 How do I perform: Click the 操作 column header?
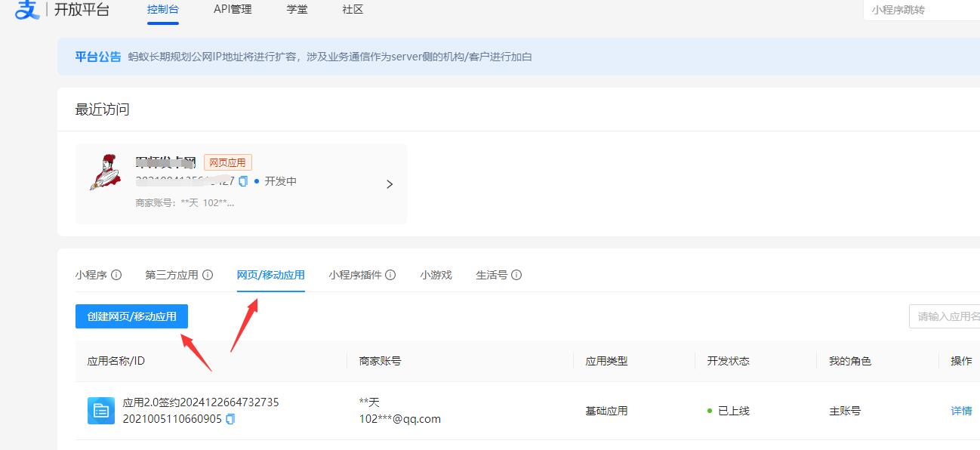coord(961,361)
